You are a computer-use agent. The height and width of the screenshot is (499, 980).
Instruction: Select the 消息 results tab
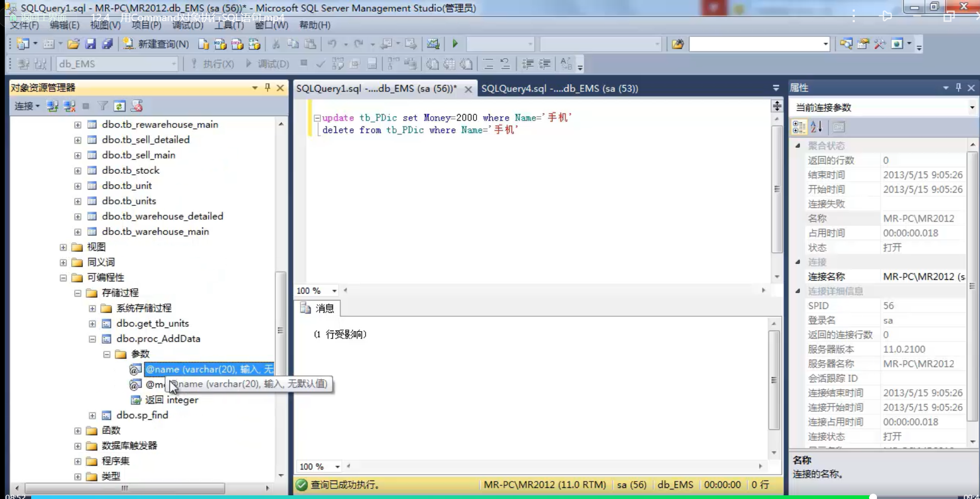tap(319, 308)
